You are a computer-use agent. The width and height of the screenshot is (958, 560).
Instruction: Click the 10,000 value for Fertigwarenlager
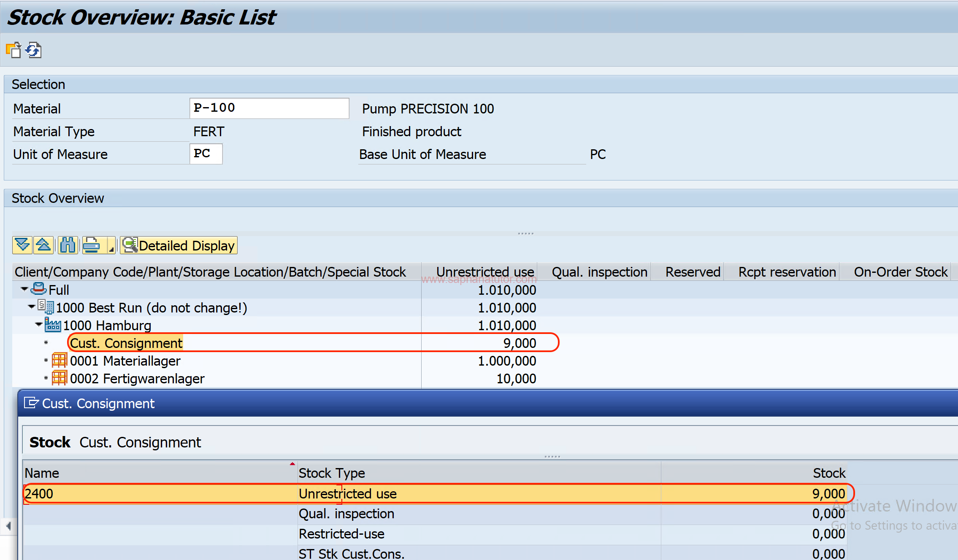pyautogui.click(x=516, y=379)
